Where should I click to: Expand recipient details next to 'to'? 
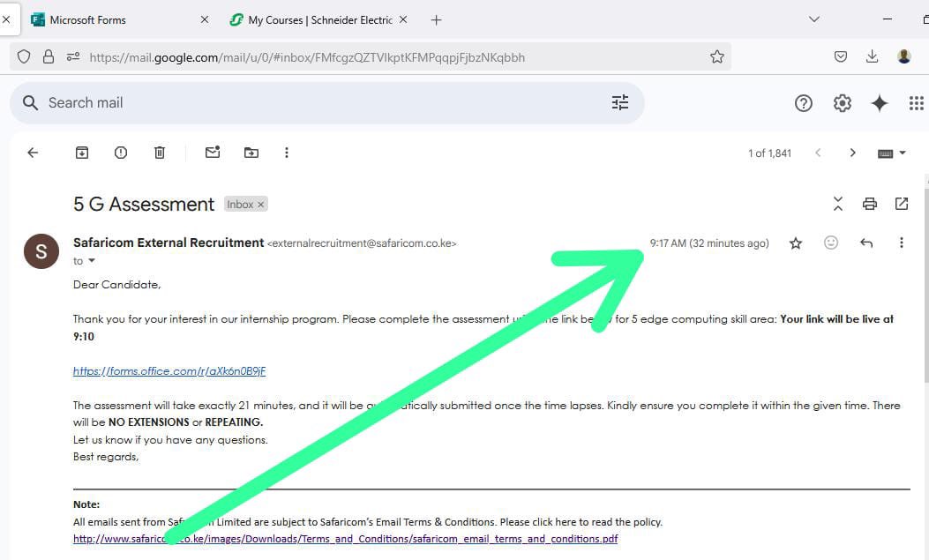[x=92, y=260]
